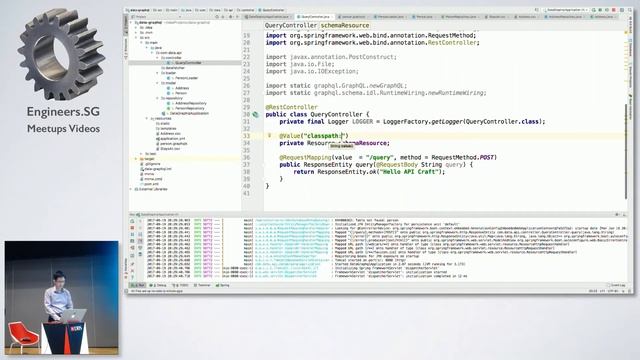Open Project panel settings gear
The width and height of the screenshot is (640, 360).
coord(231,17)
